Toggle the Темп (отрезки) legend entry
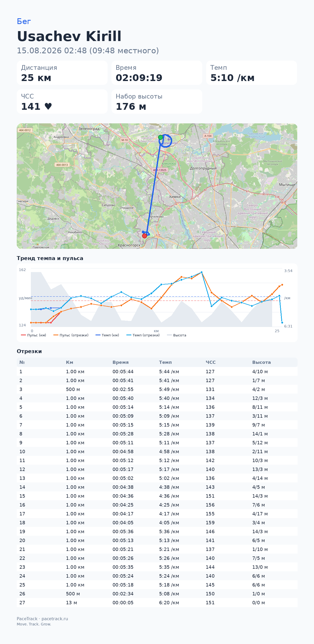This screenshot has height=644, width=314. tap(143, 335)
